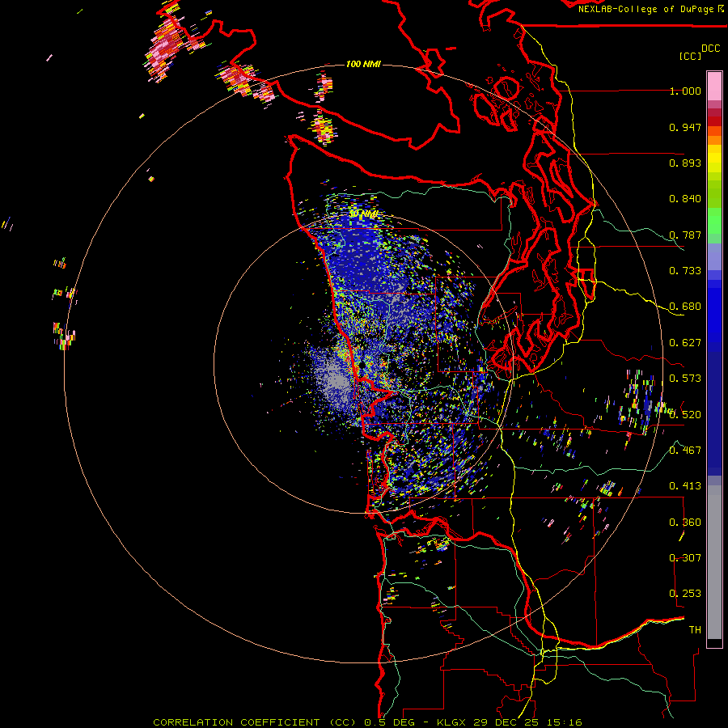Image resolution: width=728 pixels, height=728 pixels.
Task: Click the CORRELATION COEFFICIENT (CC) caption
Action: click(255, 722)
